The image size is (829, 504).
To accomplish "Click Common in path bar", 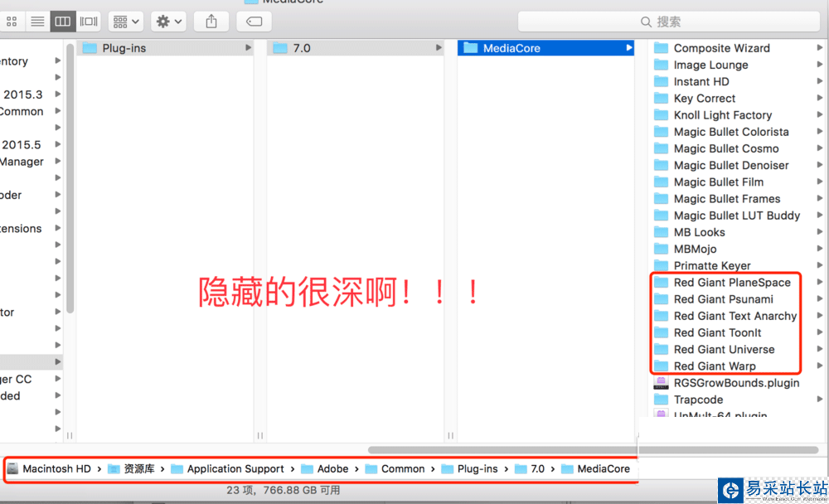I will [x=395, y=469].
